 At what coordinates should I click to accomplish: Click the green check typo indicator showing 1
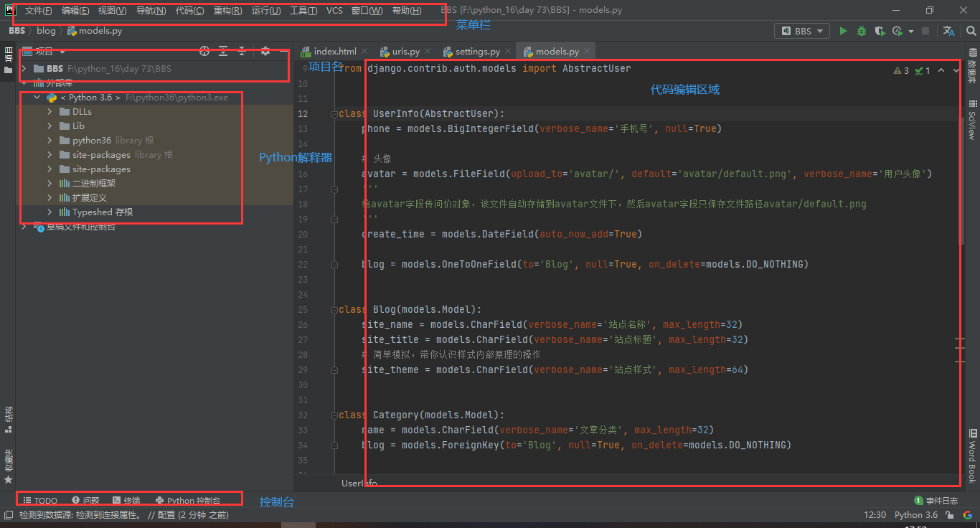(x=923, y=70)
